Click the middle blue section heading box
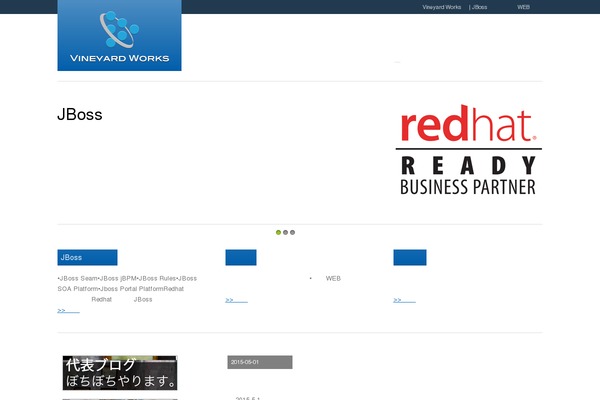 pos(241,257)
